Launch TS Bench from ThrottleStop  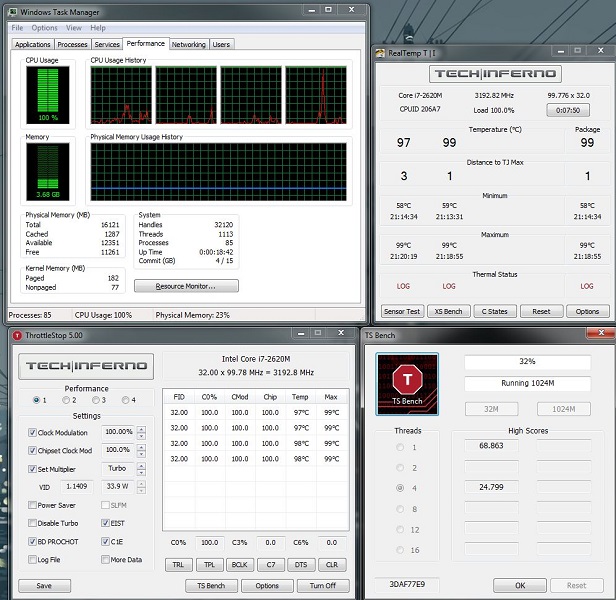point(211,585)
